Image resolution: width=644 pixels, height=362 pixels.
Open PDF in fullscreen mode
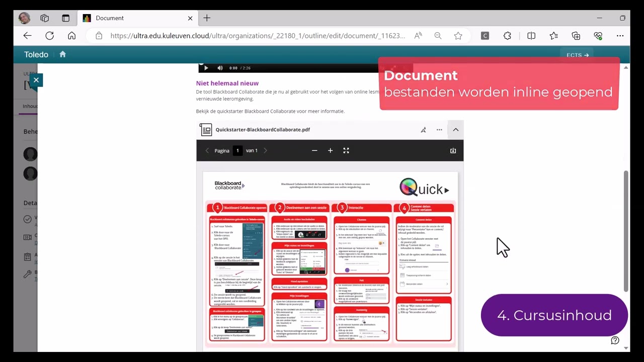[346, 150]
